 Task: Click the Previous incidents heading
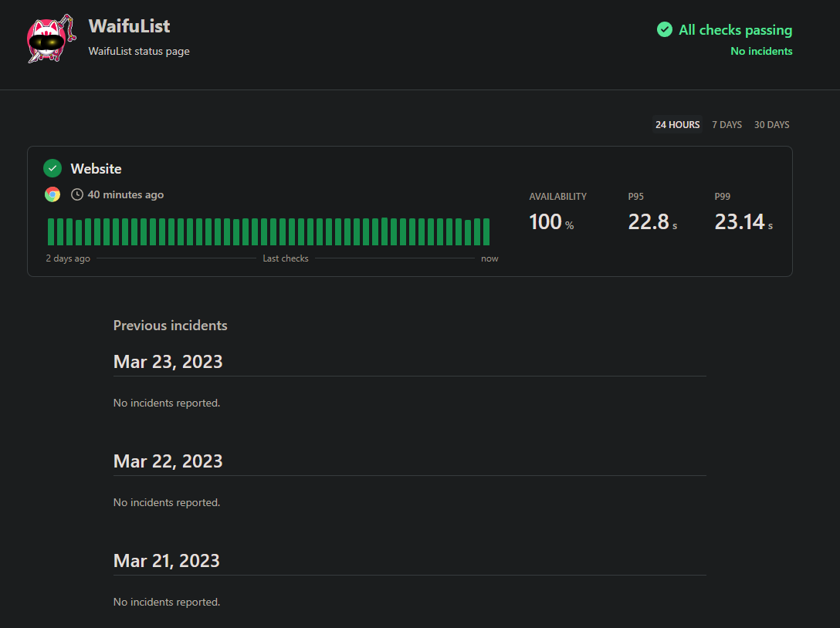(170, 326)
